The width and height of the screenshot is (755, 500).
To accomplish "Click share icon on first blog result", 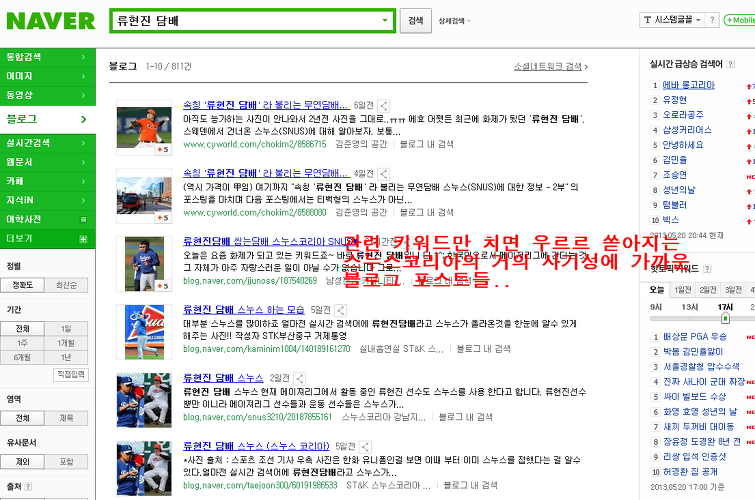I will 384,105.
